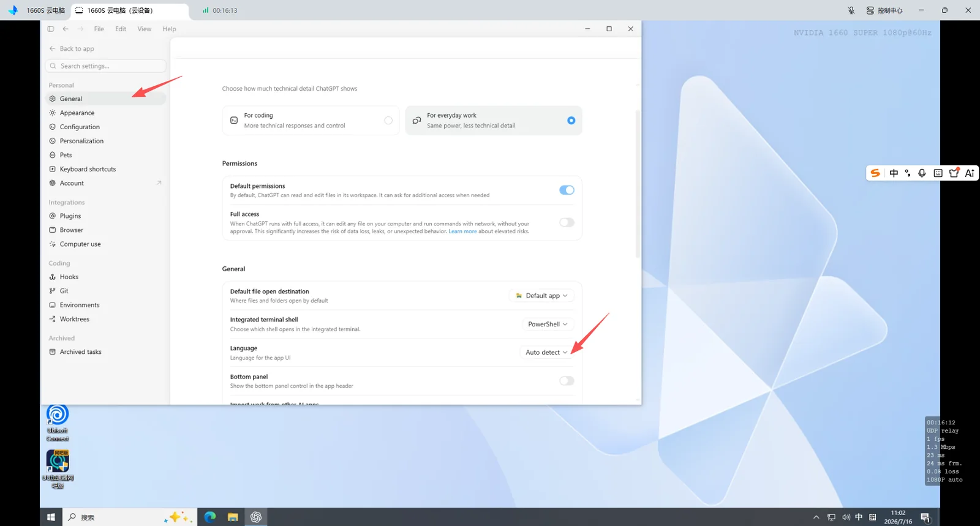Launch Microsoft Edge from the taskbar
Viewport: 980px width, 526px height.
[210, 517]
